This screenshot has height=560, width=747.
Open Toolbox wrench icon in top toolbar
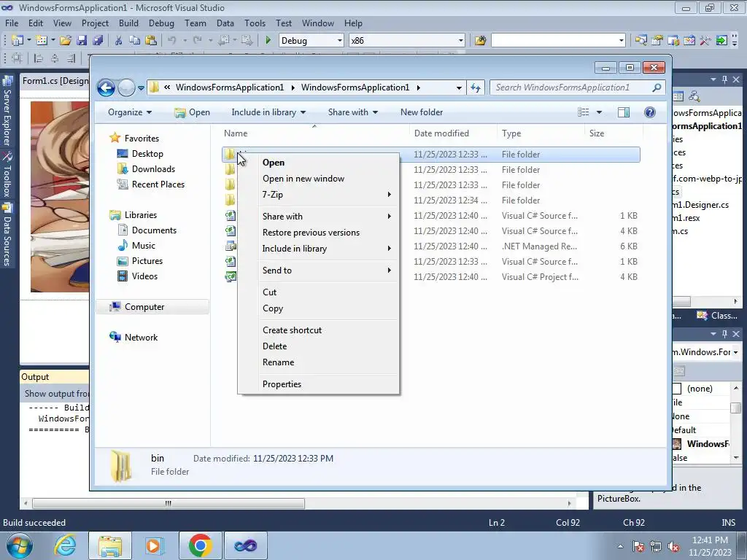click(705, 41)
